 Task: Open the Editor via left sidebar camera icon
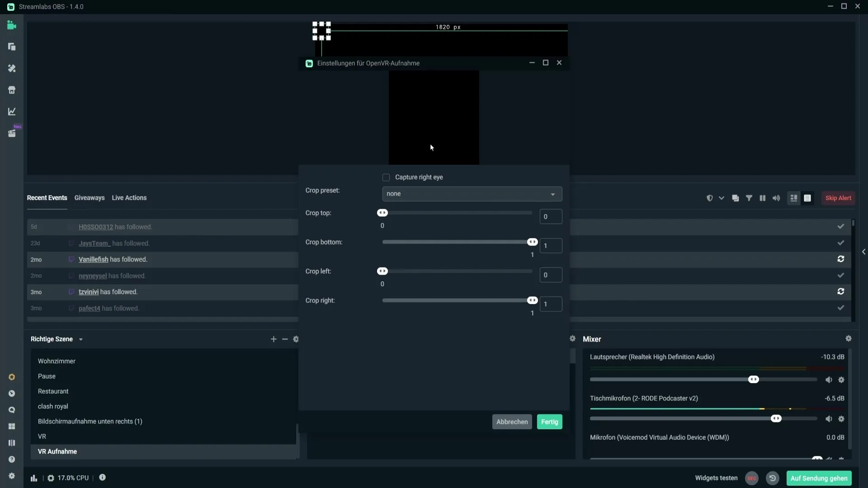(12, 25)
